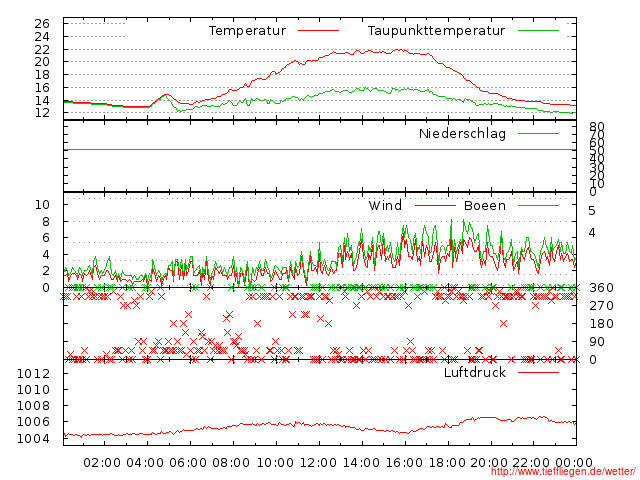This screenshot has height=480, width=640.
Task: Click the red Temperatur legend line
Action: 318,31
